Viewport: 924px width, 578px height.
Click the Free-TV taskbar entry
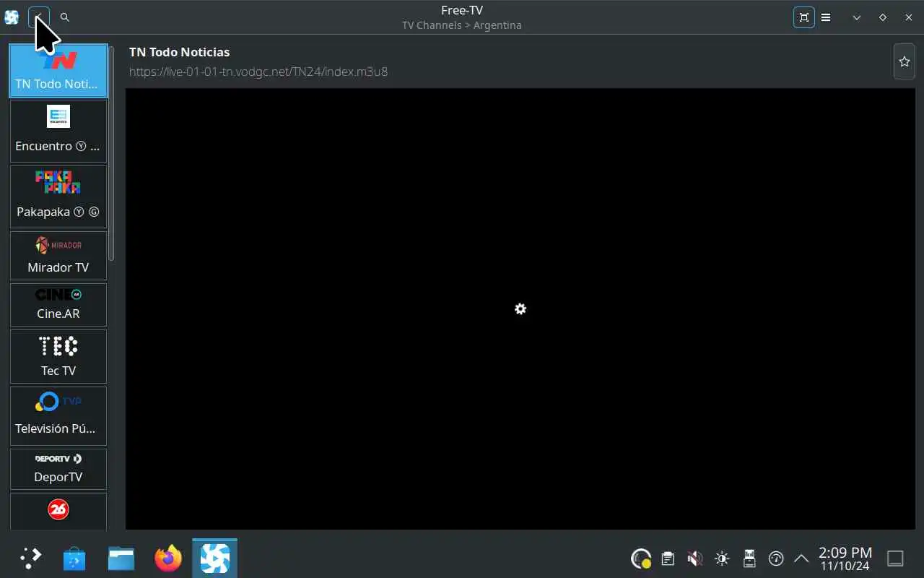coord(214,558)
